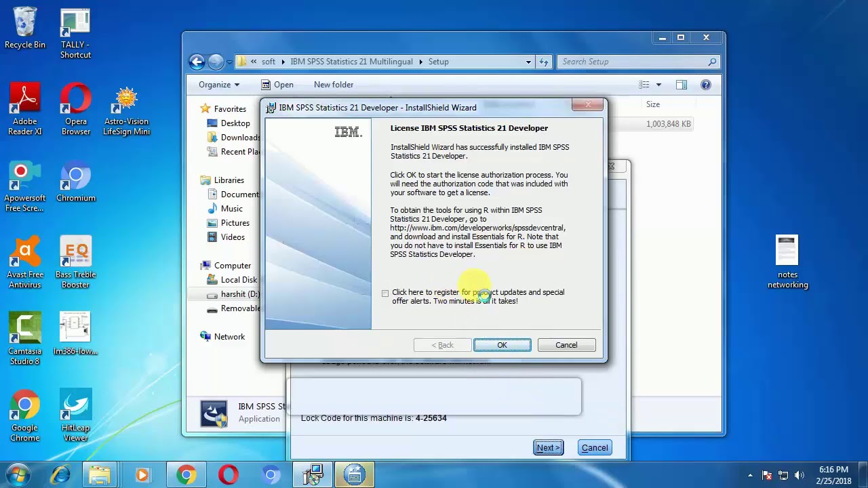
Task: Click OK to start license authorization
Action: 502,345
